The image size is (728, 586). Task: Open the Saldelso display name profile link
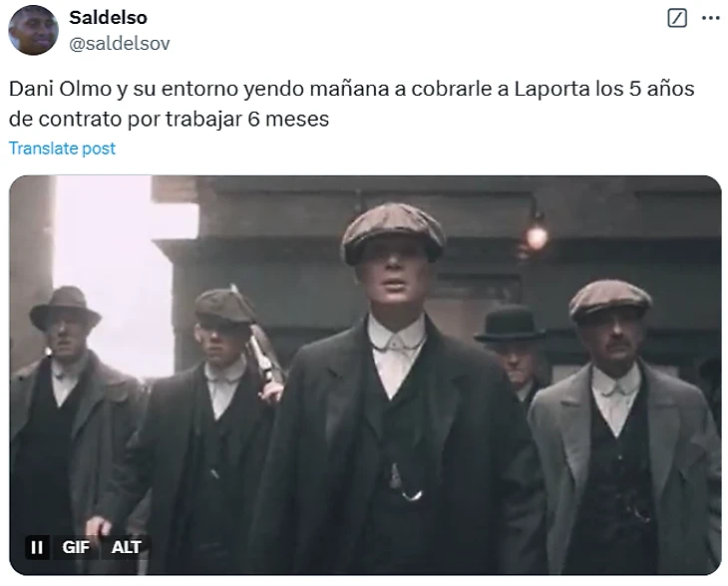pos(108,18)
